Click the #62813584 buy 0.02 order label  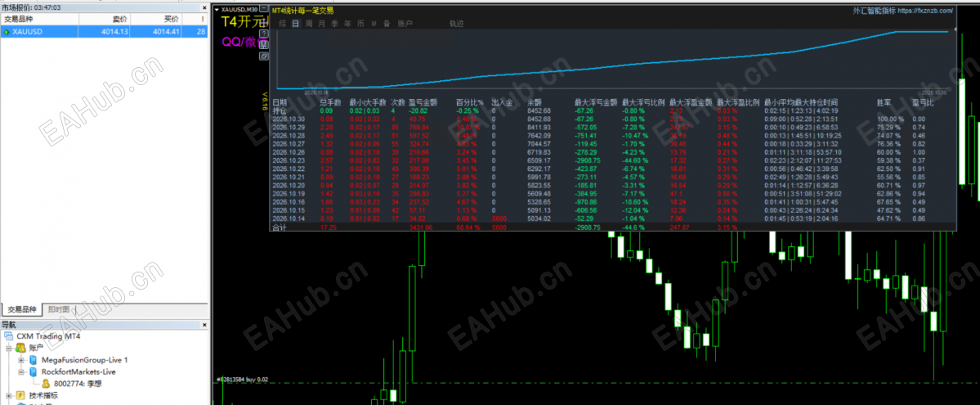[243, 380]
